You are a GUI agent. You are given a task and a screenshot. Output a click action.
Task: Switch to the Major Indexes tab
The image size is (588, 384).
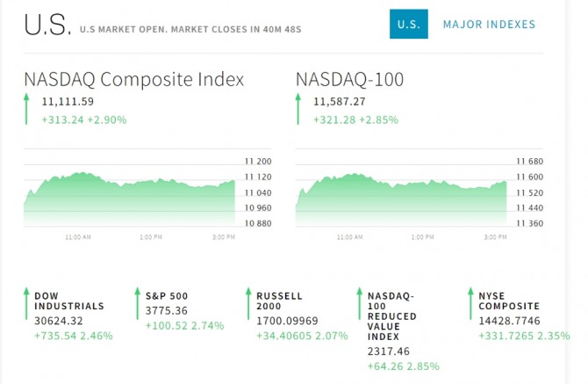[x=489, y=25]
